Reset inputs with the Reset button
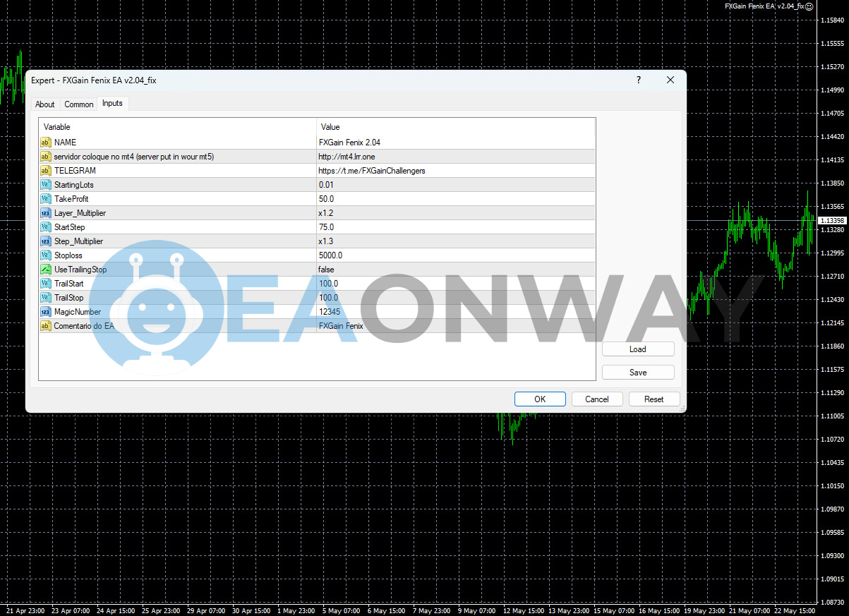This screenshot has width=849, height=616. (654, 399)
